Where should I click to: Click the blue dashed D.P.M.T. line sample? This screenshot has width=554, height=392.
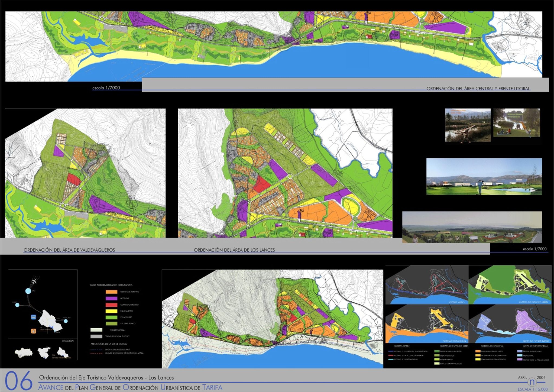pos(96,350)
